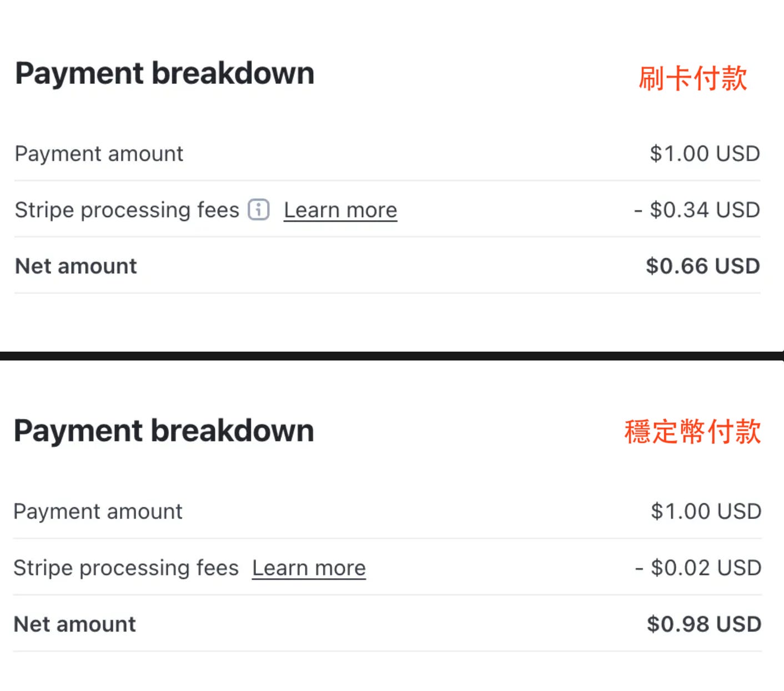Click the top Payment breakdown heading

(164, 72)
